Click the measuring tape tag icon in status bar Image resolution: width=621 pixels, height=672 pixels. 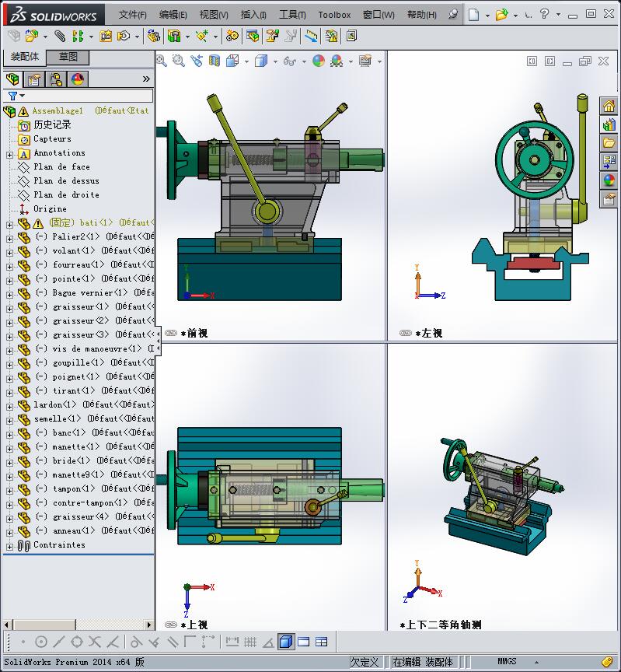tap(606, 662)
